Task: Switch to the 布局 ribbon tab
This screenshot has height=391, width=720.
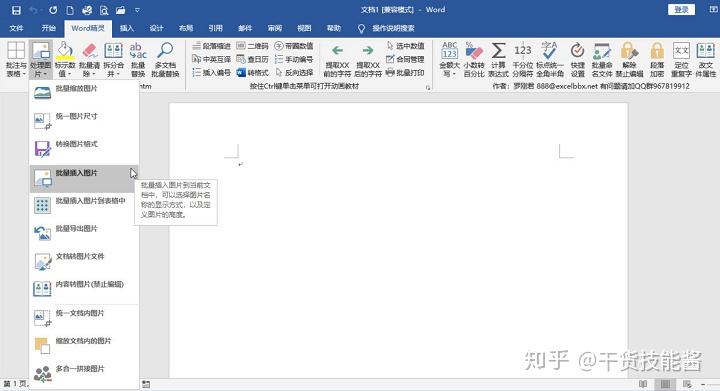Action: click(x=186, y=28)
